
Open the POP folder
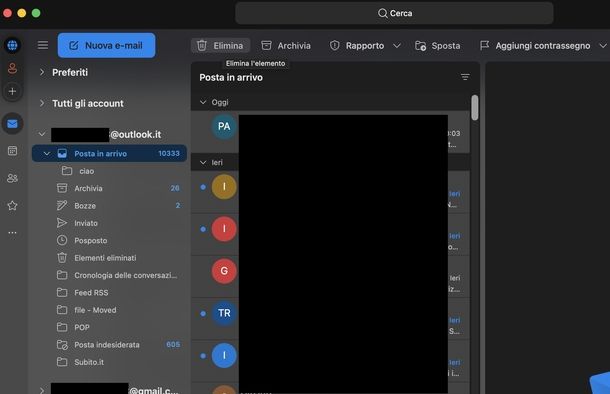(109, 327)
